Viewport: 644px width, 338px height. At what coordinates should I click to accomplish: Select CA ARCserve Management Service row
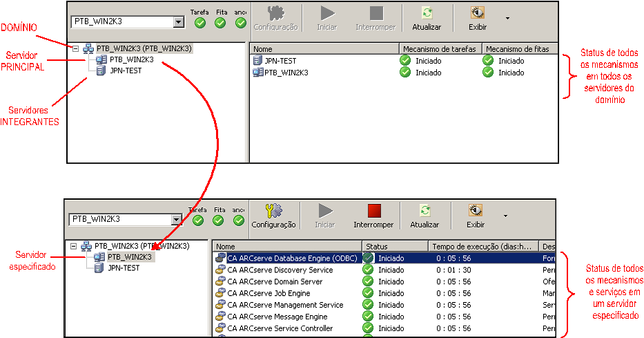click(384, 305)
